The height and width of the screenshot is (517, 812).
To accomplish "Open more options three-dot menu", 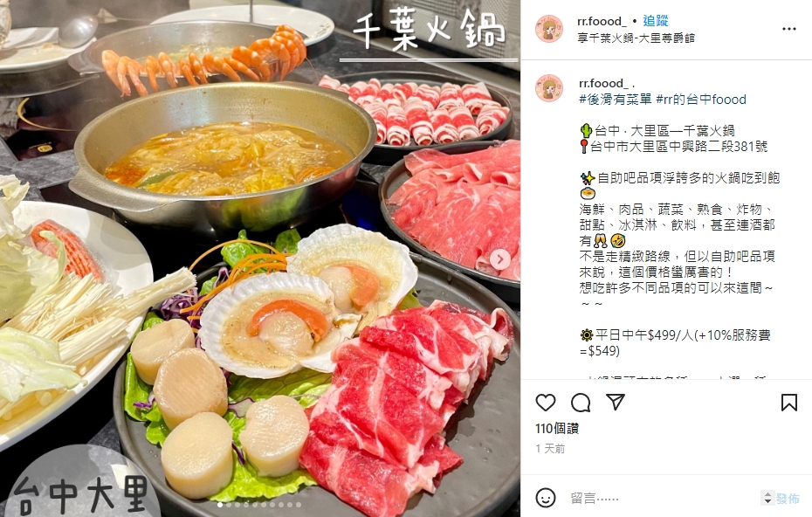I will [788, 29].
